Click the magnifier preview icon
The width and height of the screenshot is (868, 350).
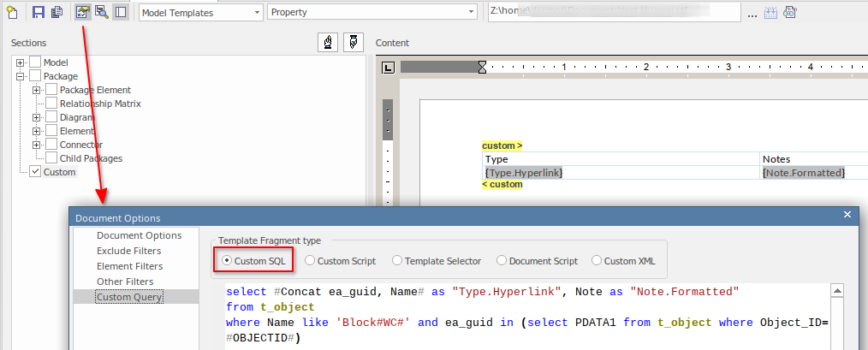tap(101, 12)
